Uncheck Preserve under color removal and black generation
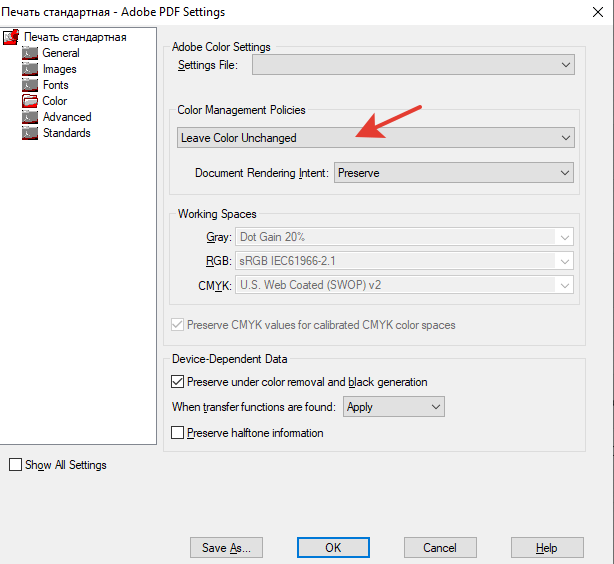 click(177, 381)
